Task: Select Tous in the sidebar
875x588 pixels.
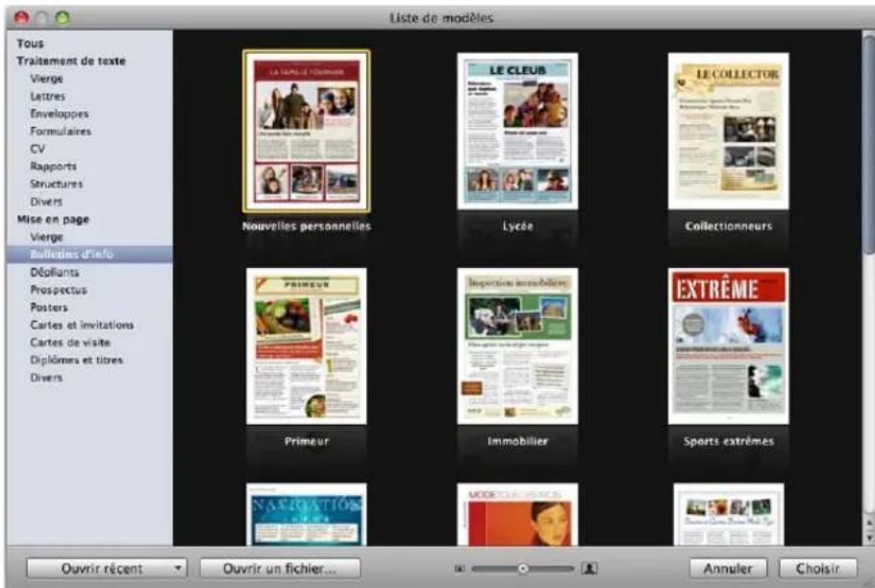Action: coord(30,43)
